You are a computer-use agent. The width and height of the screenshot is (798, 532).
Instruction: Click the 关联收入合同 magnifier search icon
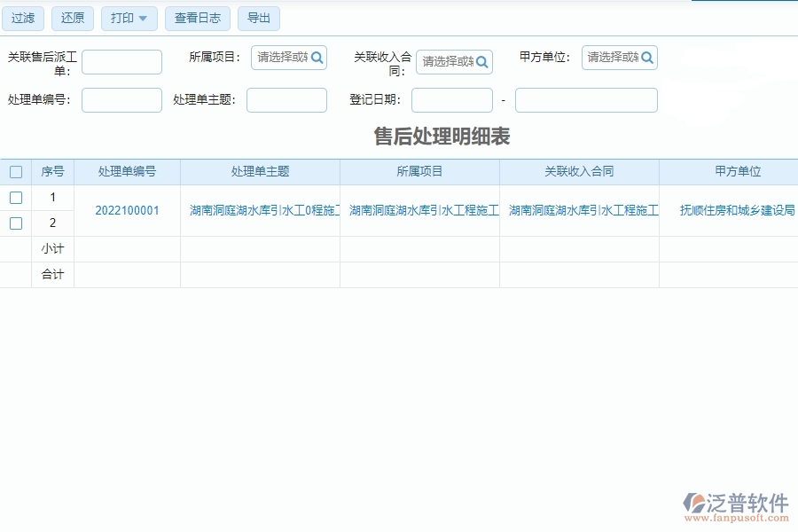click(480, 62)
